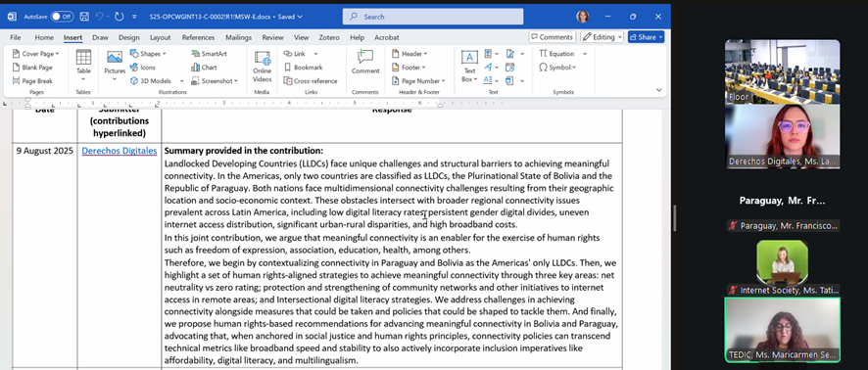Insert a Chart

point(204,68)
